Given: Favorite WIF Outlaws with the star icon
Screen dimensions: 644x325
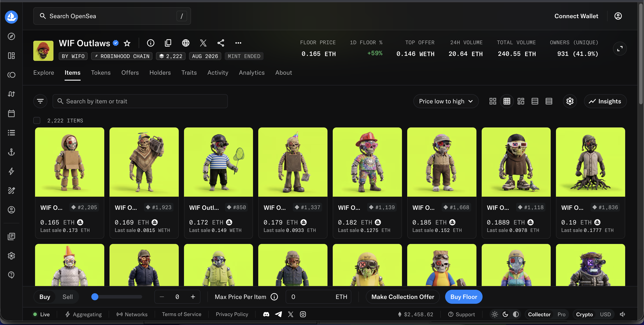Looking at the screenshot, I should pyautogui.click(x=127, y=43).
